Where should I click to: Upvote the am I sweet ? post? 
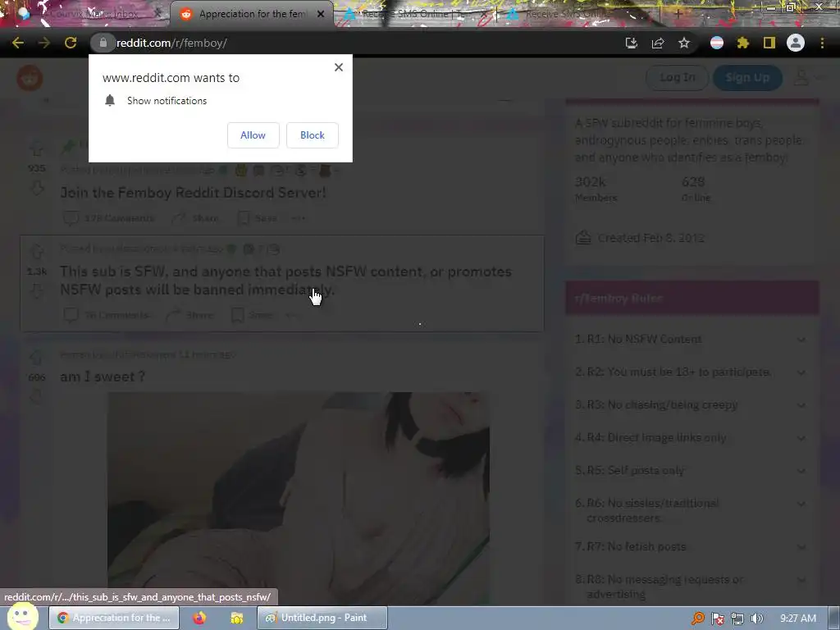[x=36, y=357]
